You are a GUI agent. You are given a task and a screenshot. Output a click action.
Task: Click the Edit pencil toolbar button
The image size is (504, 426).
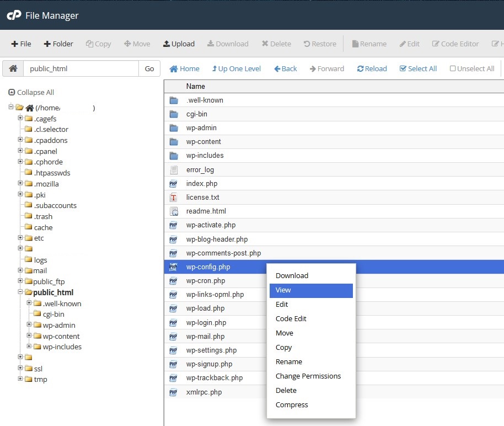(410, 44)
